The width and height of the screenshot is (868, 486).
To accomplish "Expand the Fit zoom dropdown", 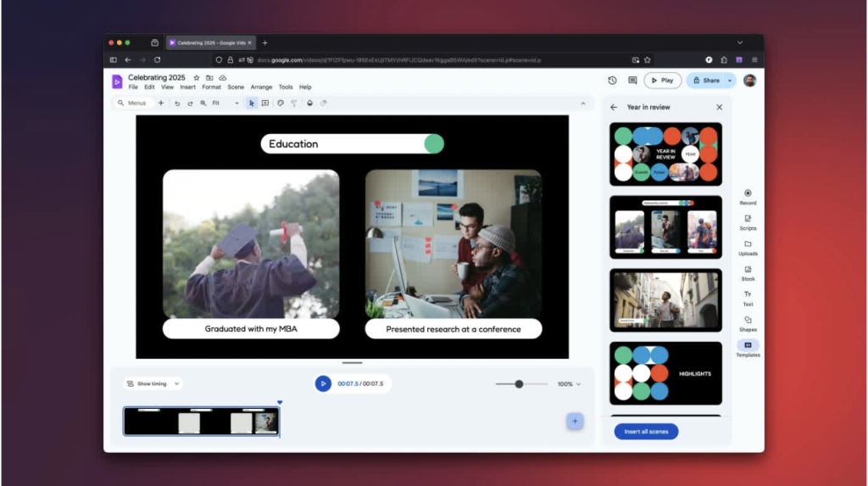I will (x=225, y=103).
